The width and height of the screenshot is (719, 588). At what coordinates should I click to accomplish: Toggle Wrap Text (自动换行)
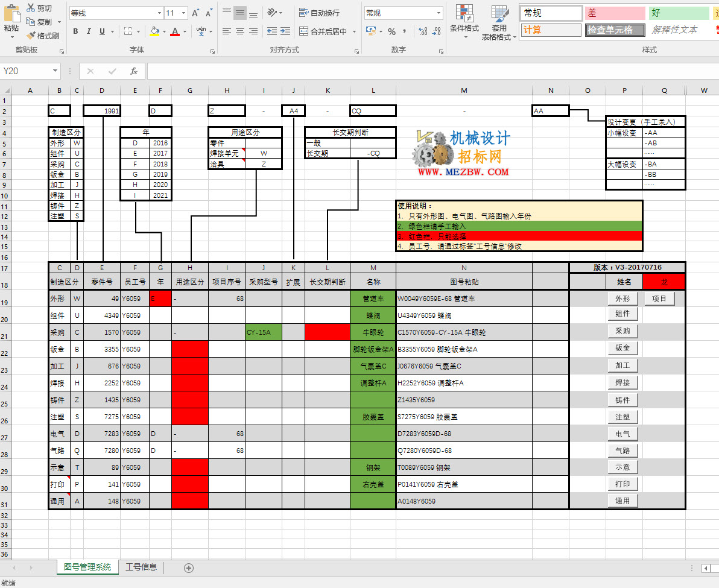(319, 13)
